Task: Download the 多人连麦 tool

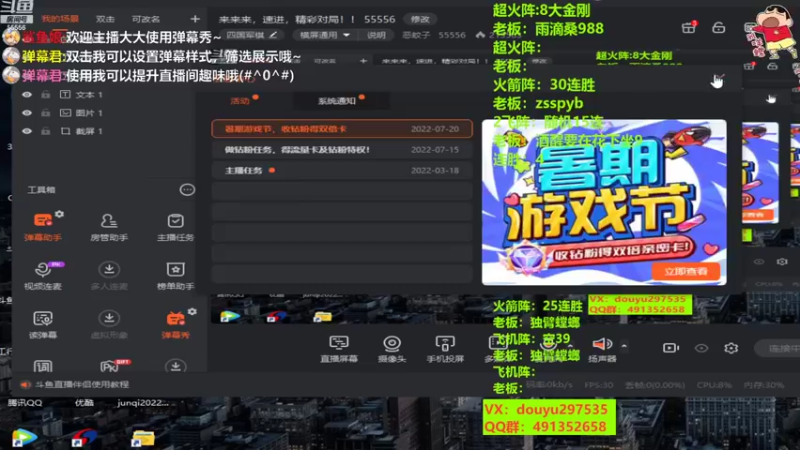Action: pyautogui.click(x=109, y=276)
